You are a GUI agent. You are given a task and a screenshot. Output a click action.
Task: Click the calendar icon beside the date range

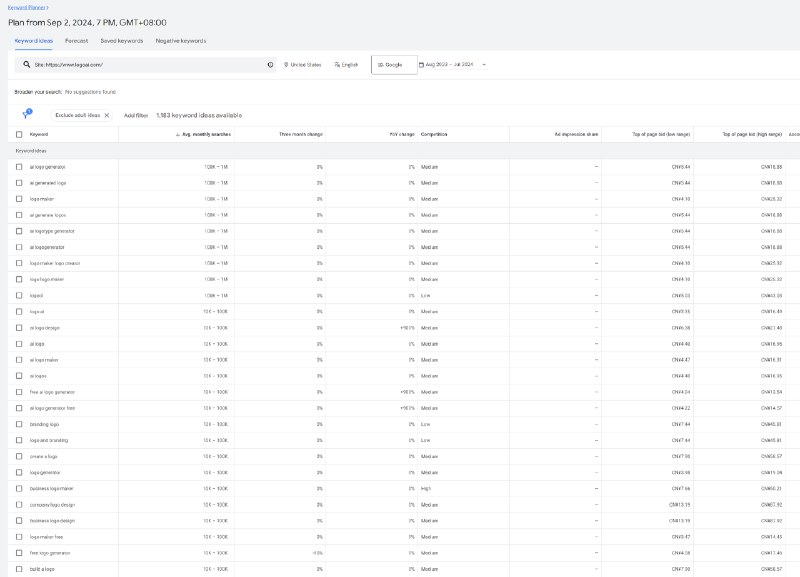tap(421, 65)
